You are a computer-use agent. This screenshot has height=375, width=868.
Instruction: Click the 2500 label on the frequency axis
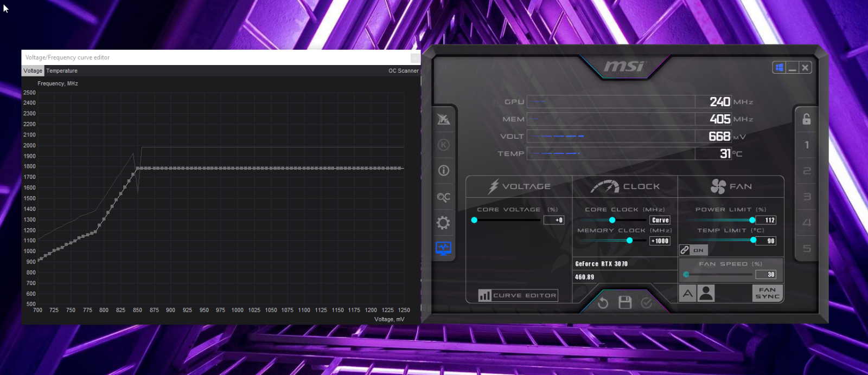coord(30,93)
